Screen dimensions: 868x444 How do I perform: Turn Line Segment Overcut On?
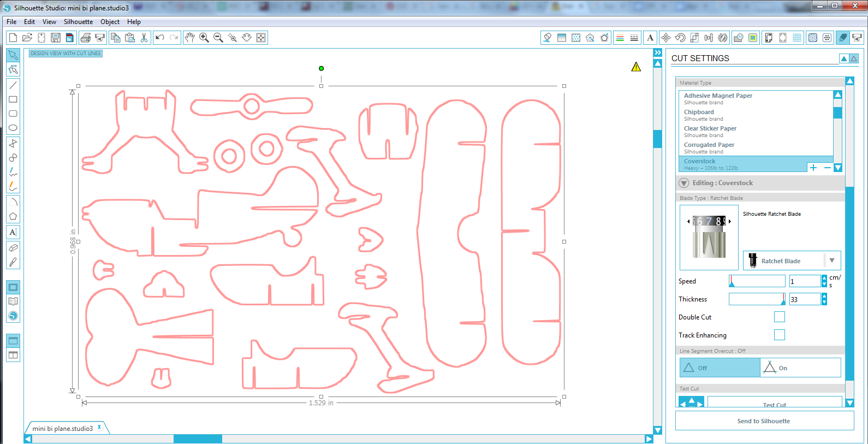point(800,368)
